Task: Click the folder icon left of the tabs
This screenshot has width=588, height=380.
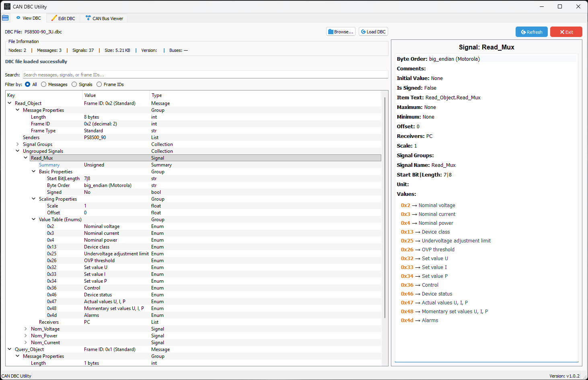Action: 5,18
